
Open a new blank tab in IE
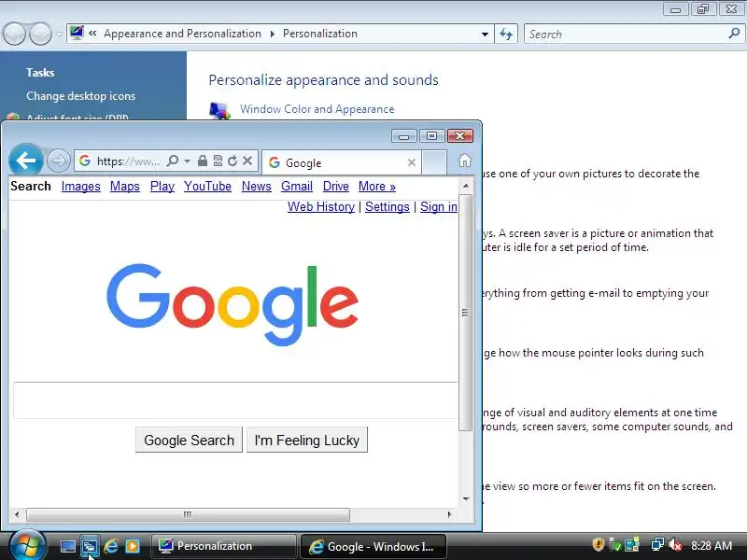point(434,162)
